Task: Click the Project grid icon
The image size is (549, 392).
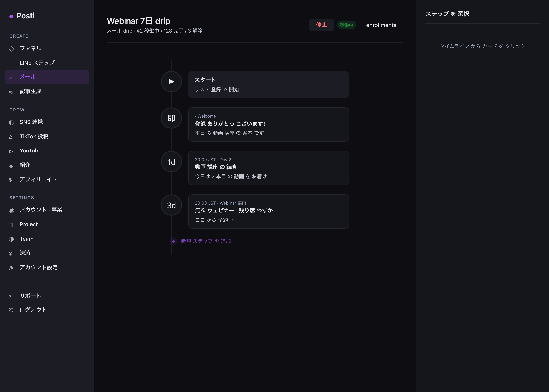Action: [11, 225]
